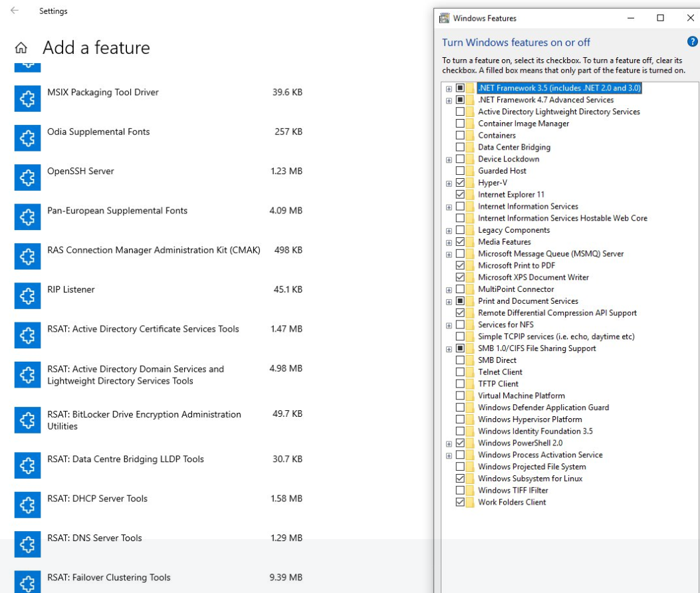The image size is (700, 593).
Task: Expand the Legacy Components node
Action: tap(449, 231)
